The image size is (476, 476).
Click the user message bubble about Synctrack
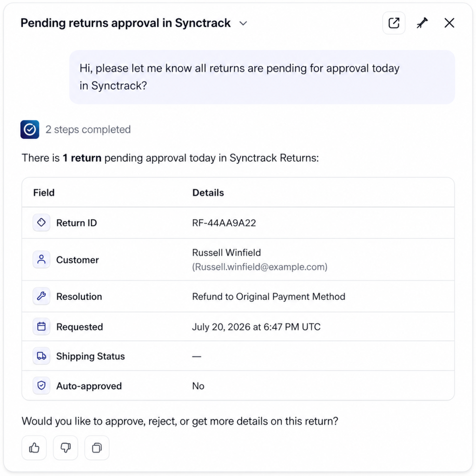262,77
